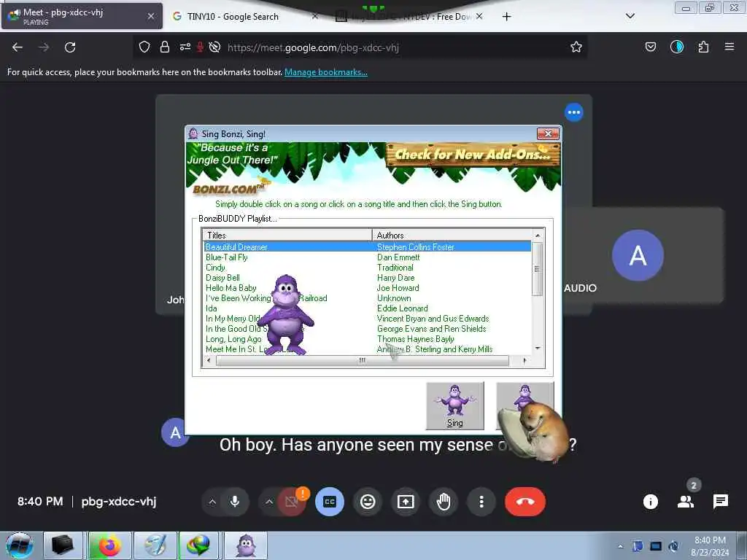Open the chat with everyone panel
Viewport: 747px width, 560px height.
click(720, 502)
